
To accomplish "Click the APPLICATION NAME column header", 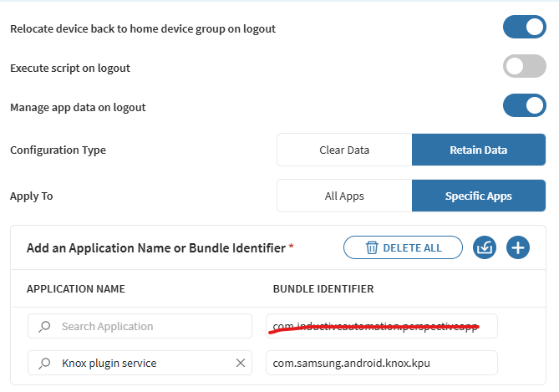I will coord(76,289).
